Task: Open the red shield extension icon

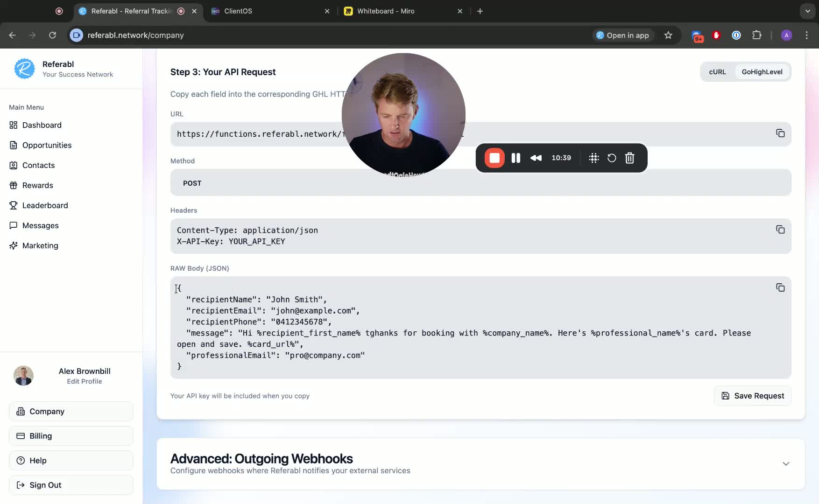Action: click(x=716, y=35)
